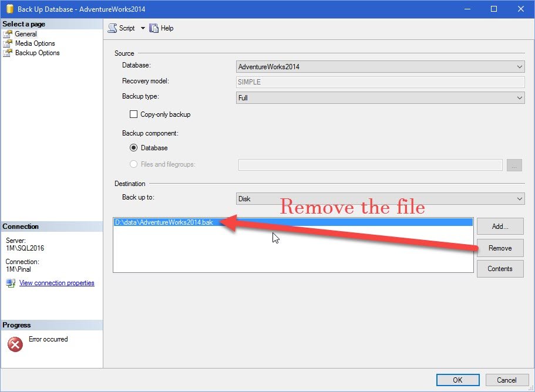Enable the Copy-only backup checkbox

click(x=133, y=114)
